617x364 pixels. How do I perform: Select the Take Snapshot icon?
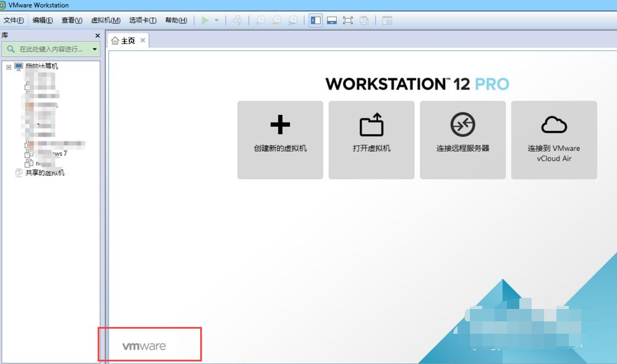coord(260,20)
